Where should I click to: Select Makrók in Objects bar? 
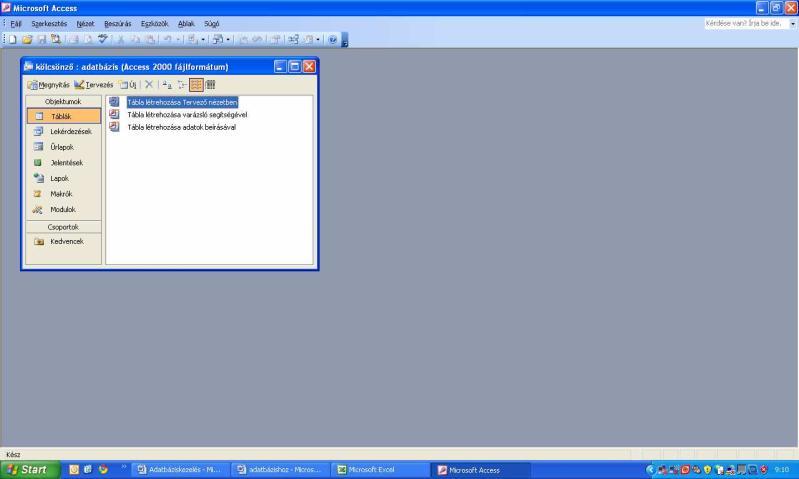[64, 194]
